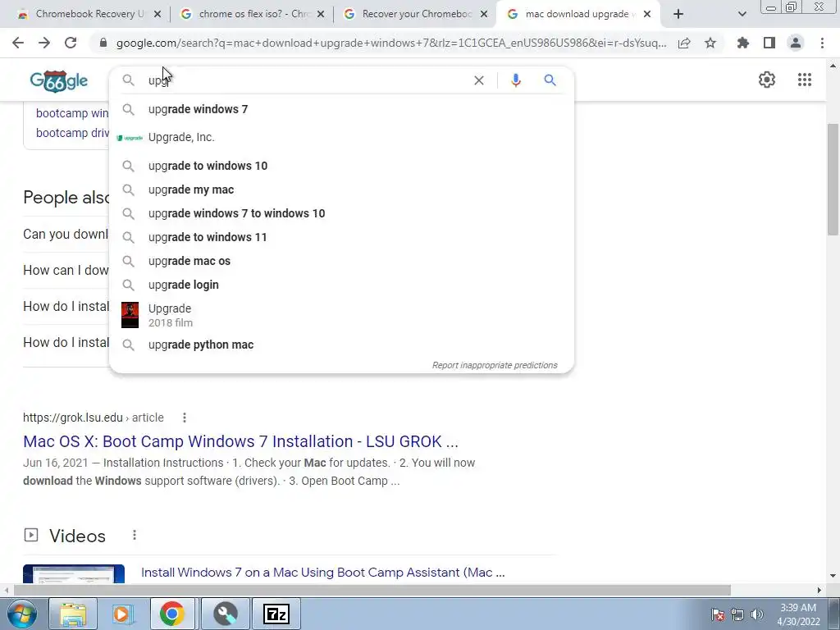Click the vertical scrollbar thumb
This screenshot has width=840, height=630.
pyautogui.click(x=833, y=180)
